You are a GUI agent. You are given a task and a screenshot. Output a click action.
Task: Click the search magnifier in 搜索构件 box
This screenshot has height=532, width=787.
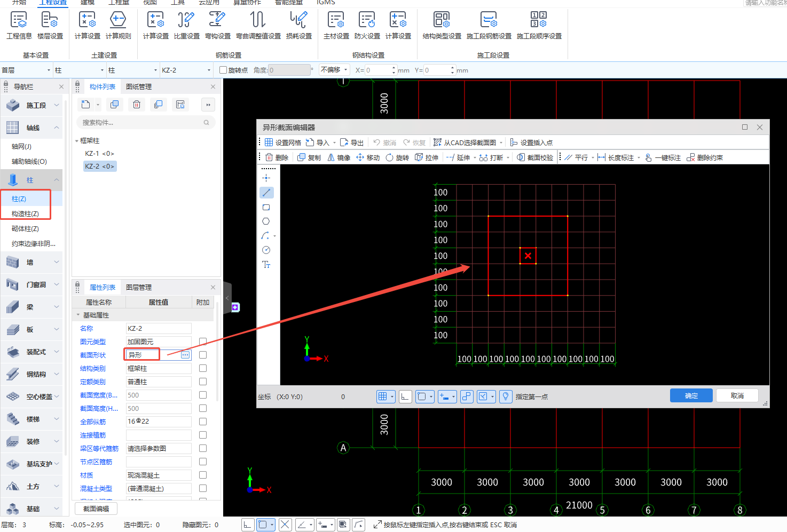point(206,123)
